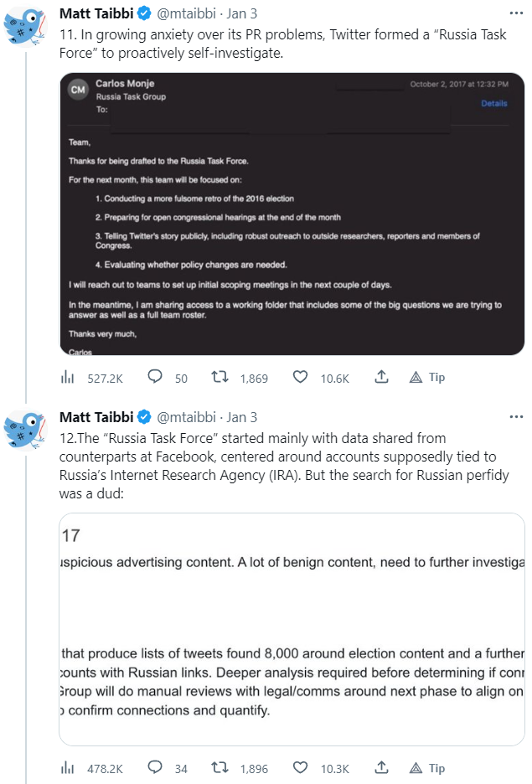Click the Jan 3 timestamp on second tweet
The height and width of the screenshot is (784, 532).
(242, 416)
